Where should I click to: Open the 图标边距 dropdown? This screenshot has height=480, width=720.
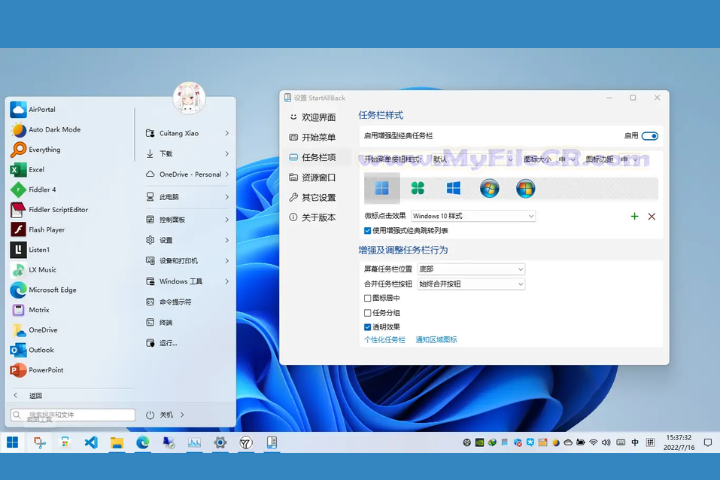click(629, 159)
